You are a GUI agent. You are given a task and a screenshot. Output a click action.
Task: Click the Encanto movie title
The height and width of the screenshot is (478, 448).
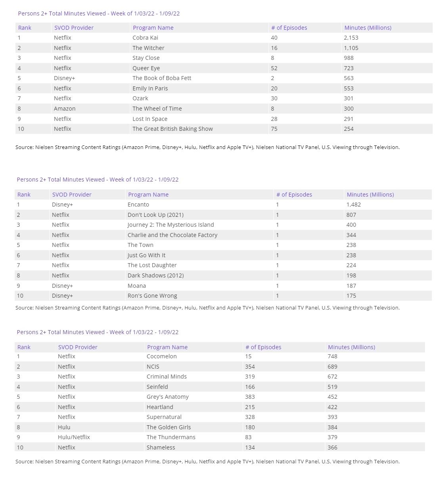(x=138, y=205)
